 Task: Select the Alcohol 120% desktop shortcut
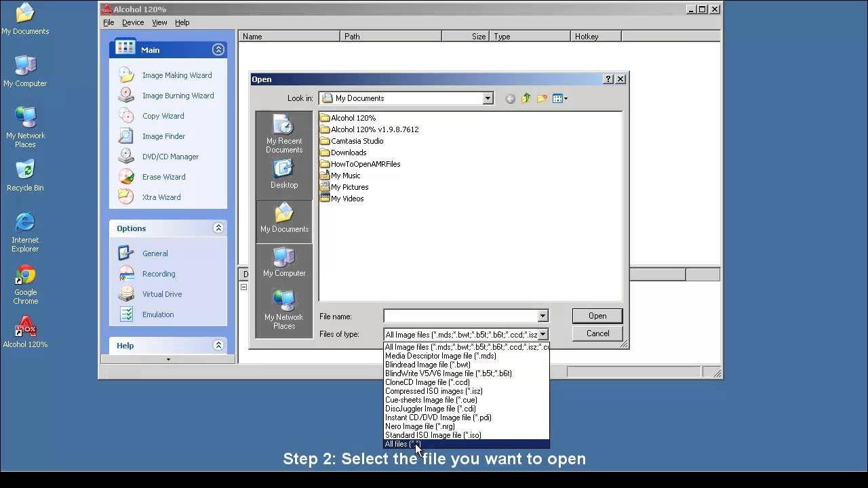click(25, 332)
